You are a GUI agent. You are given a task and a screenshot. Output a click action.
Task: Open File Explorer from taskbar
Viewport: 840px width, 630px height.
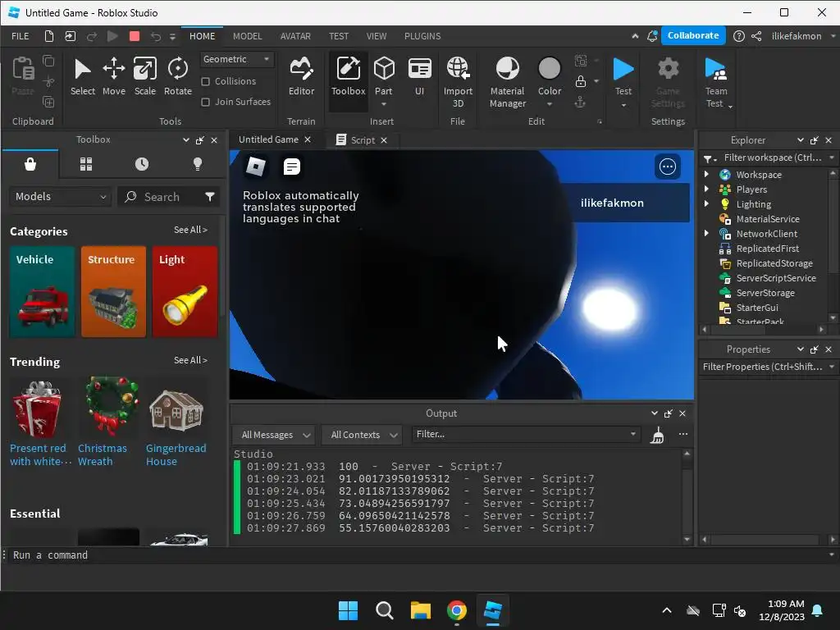421,610
